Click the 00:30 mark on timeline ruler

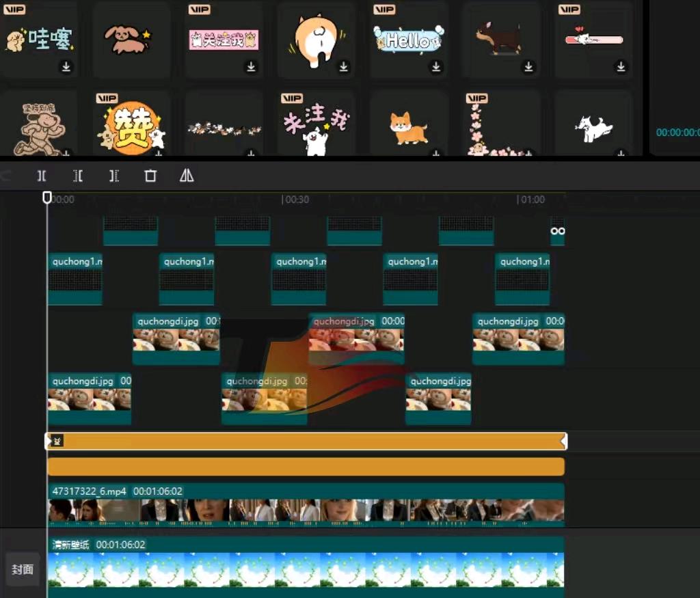tap(295, 200)
